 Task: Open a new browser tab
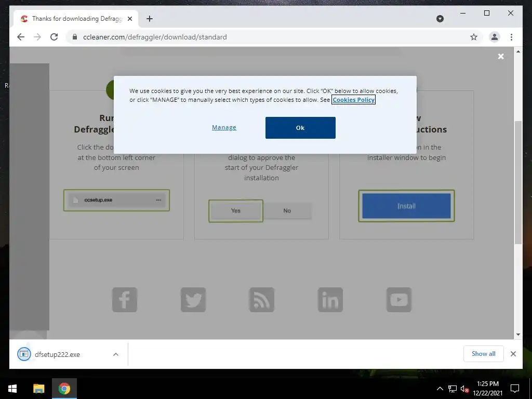coord(149,19)
